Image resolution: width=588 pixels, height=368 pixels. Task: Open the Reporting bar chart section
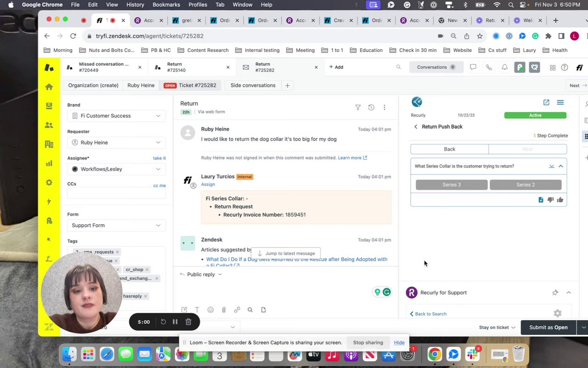49,163
